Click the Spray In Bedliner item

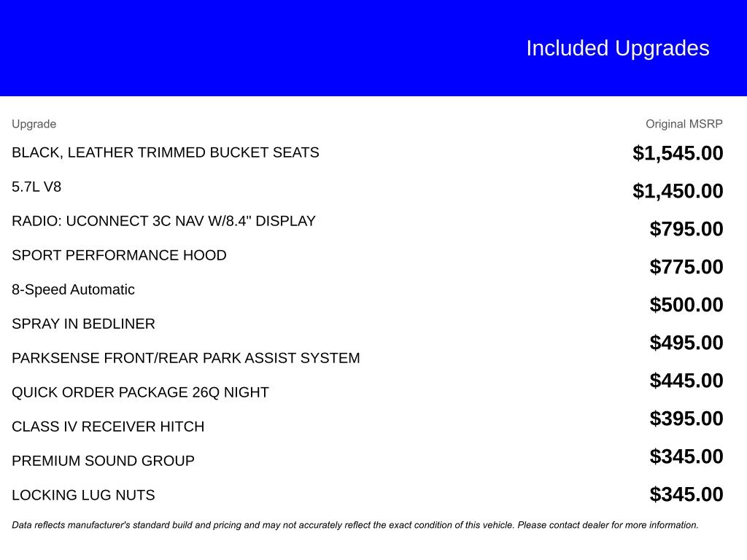83,324
